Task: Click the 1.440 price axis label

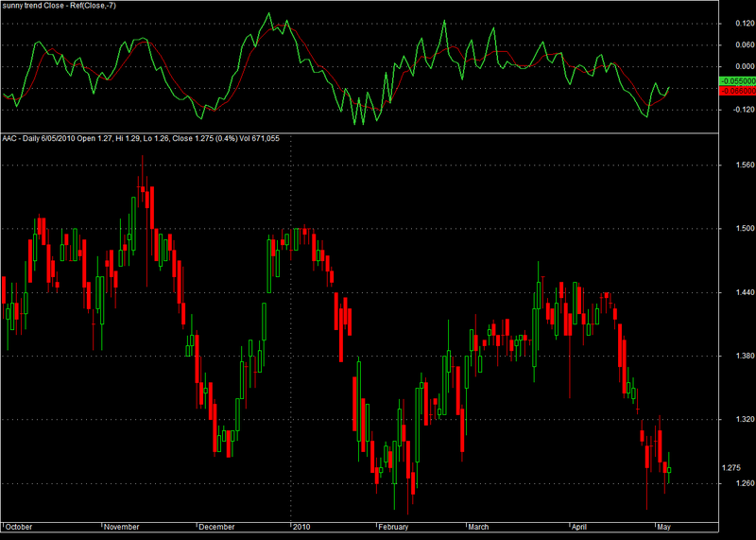Action: coord(745,292)
